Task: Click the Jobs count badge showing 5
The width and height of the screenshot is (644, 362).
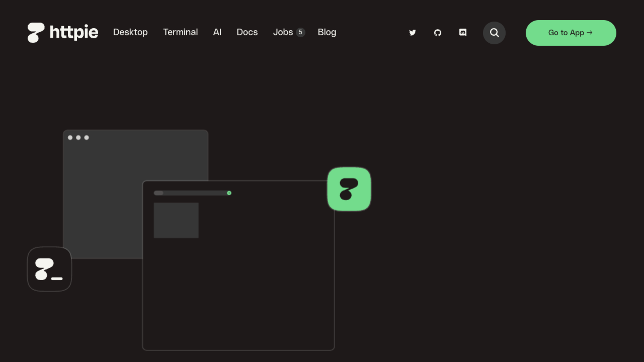Action: pos(300,32)
